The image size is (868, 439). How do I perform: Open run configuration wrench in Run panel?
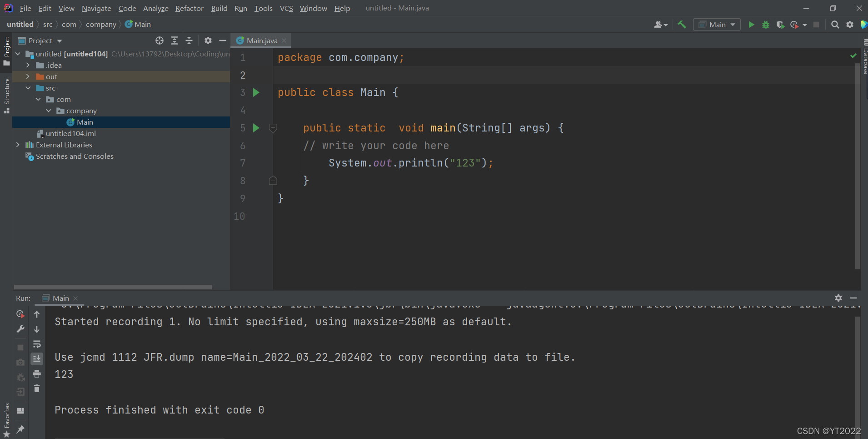(20, 329)
